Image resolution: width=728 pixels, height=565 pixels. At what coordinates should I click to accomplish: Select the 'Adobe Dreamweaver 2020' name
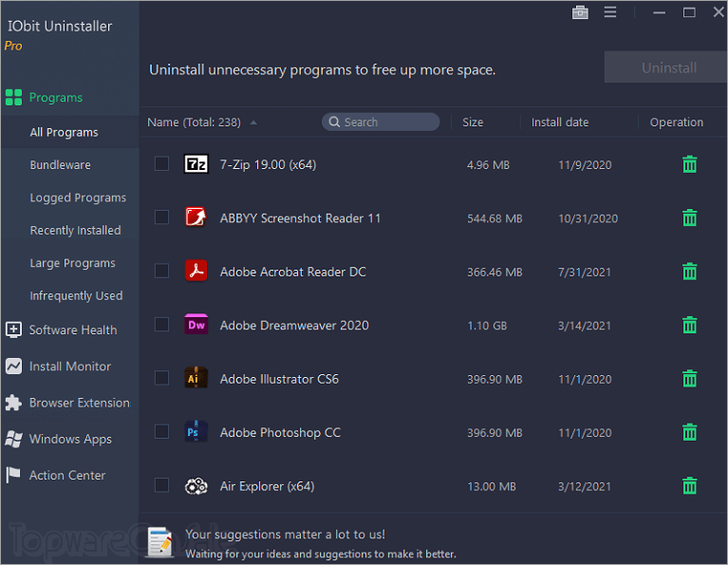(x=294, y=326)
